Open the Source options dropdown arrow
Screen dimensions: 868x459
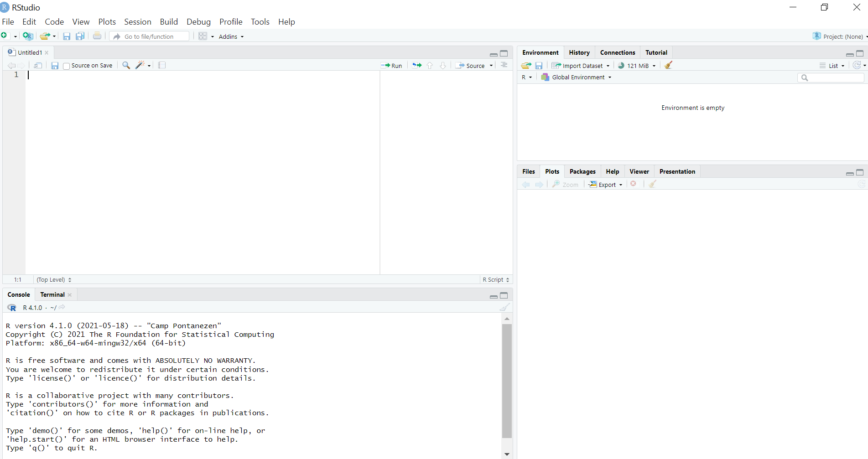point(491,66)
